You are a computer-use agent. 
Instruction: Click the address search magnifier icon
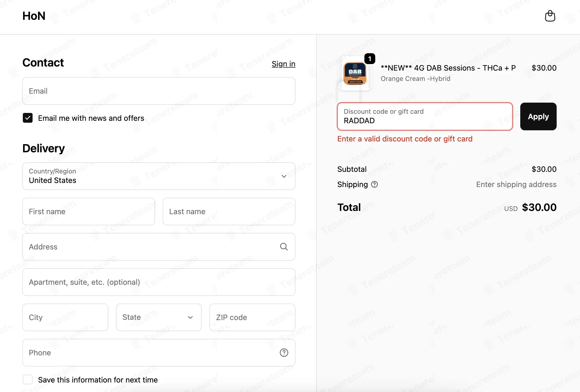[284, 247]
